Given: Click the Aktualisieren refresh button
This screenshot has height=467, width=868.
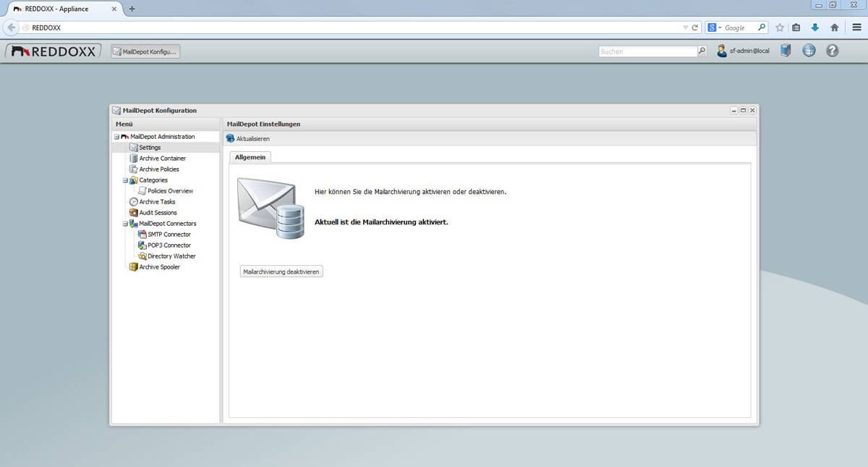Looking at the screenshot, I should point(248,138).
